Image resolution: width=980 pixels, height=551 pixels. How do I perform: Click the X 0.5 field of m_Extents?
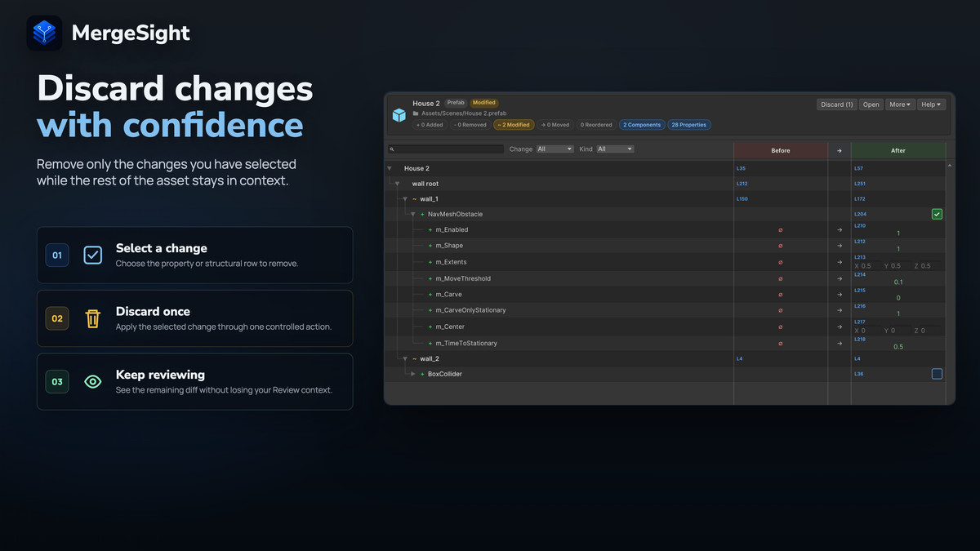(866, 266)
